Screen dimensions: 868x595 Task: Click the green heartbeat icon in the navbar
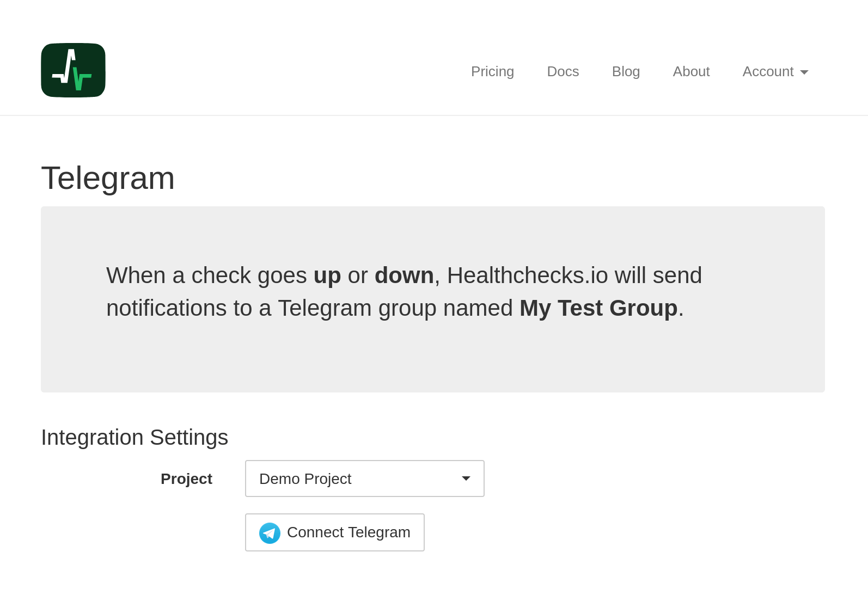(72, 70)
